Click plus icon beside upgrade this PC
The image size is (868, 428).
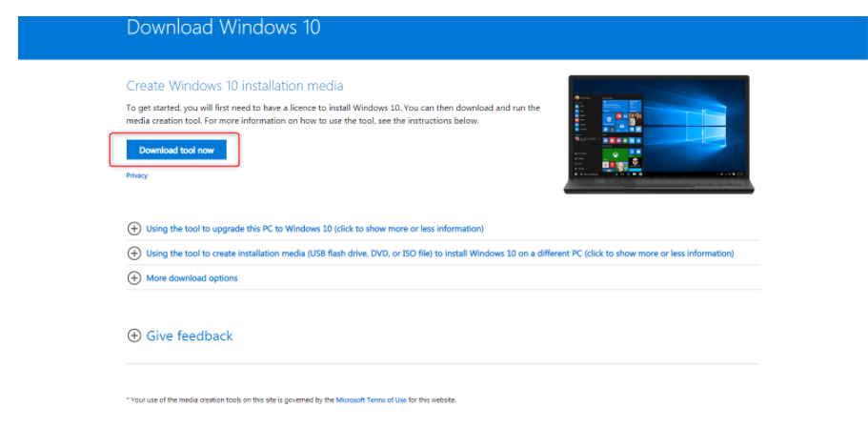pos(133,229)
